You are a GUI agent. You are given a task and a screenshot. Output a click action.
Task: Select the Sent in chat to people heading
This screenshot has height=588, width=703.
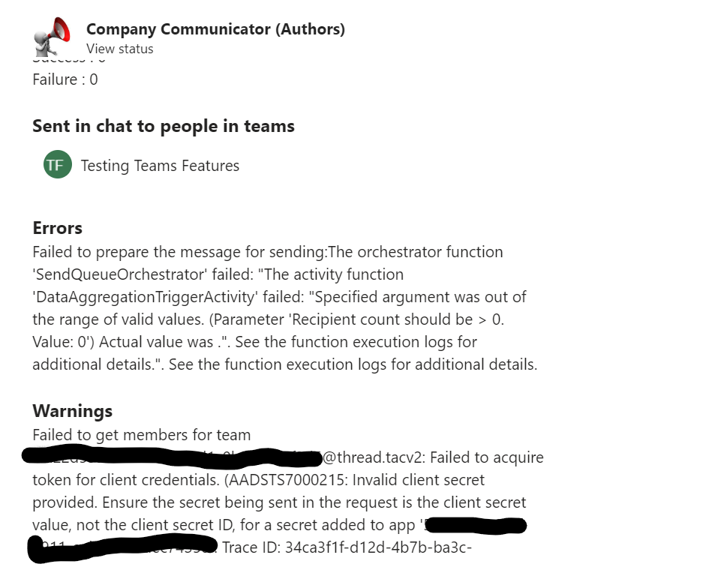tap(164, 125)
